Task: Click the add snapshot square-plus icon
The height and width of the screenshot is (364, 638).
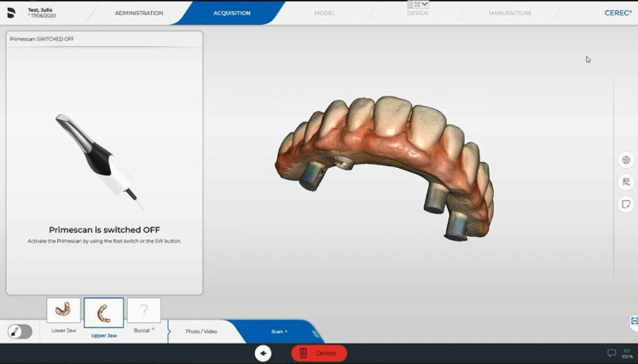Action: tap(626, 204)
